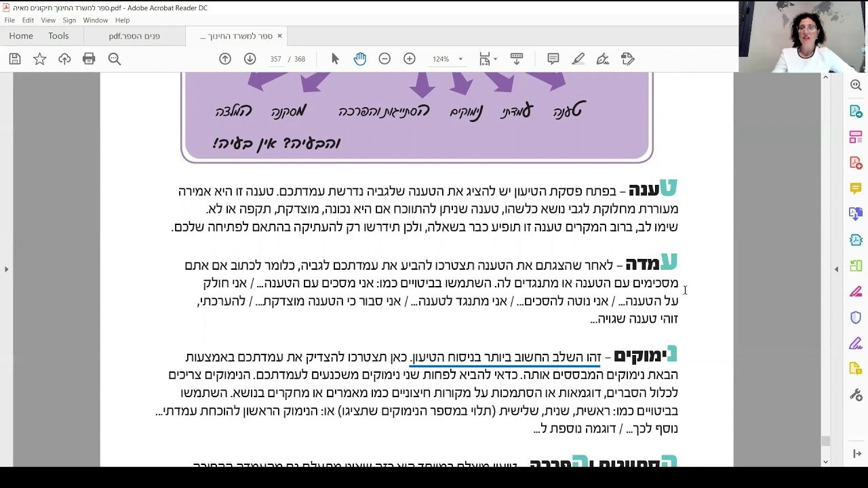Zoom in with the plus button
Image resolution: width=868 pixels, height=488 pixels.
tap(409, 59)
